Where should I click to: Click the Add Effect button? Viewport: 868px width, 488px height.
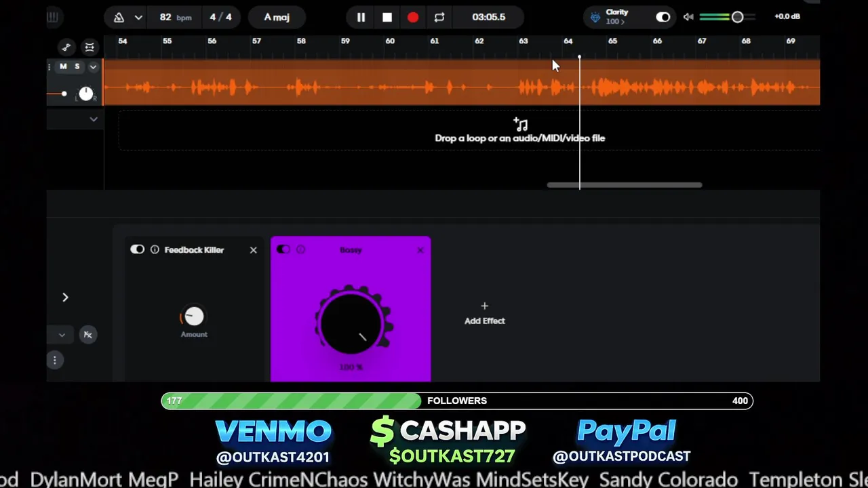coord(484,314)
